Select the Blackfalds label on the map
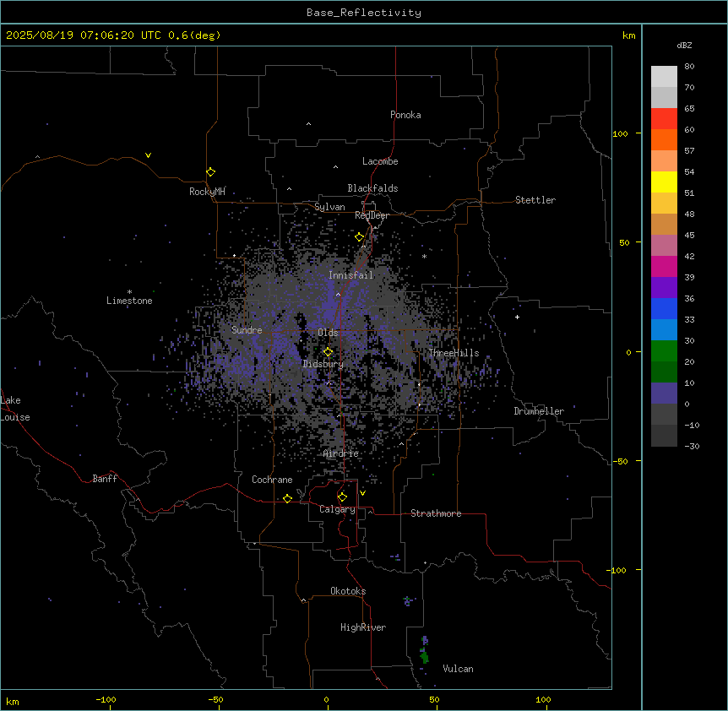The width and height of the screenshot is (728, 711). coord(372,188)
